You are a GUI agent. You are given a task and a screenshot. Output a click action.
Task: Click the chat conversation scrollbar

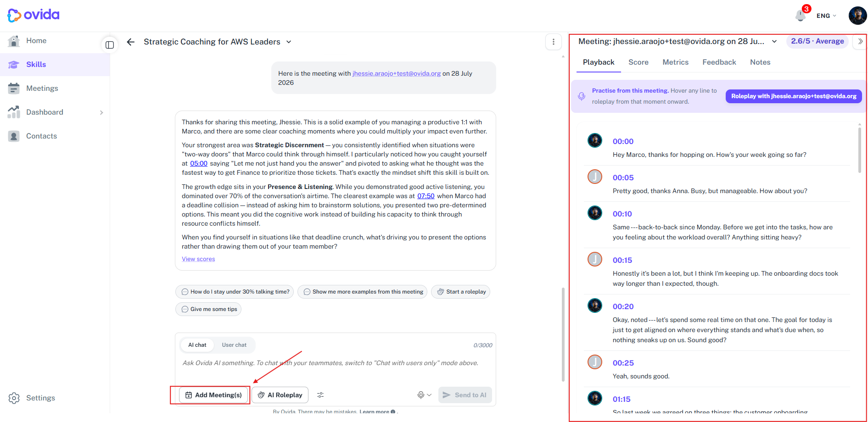coord(563,335)
